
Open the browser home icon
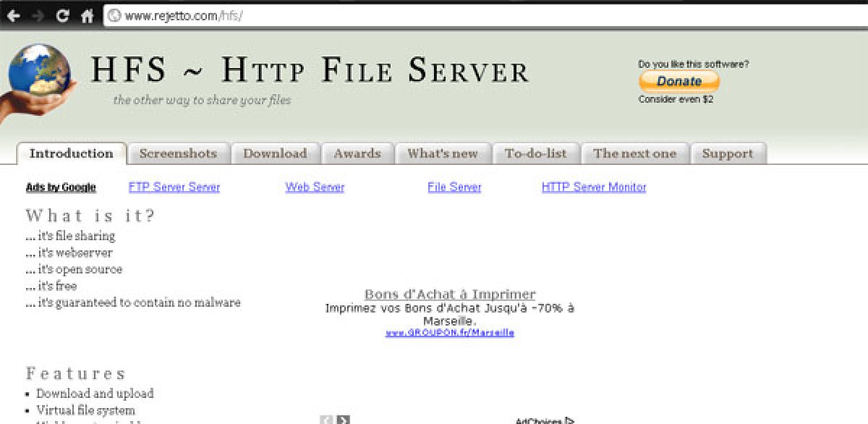point(88,15)
